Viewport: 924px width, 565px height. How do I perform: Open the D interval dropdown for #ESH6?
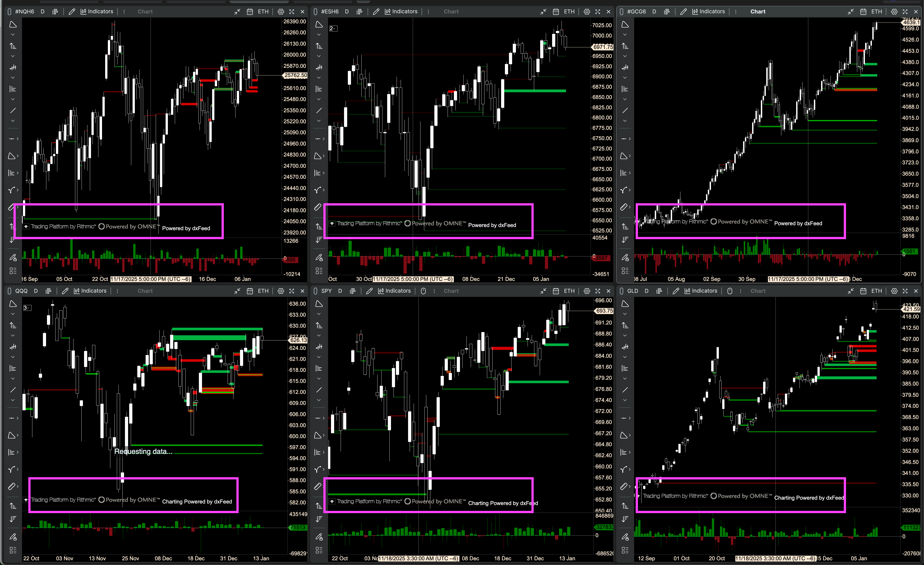coord(347,12)
